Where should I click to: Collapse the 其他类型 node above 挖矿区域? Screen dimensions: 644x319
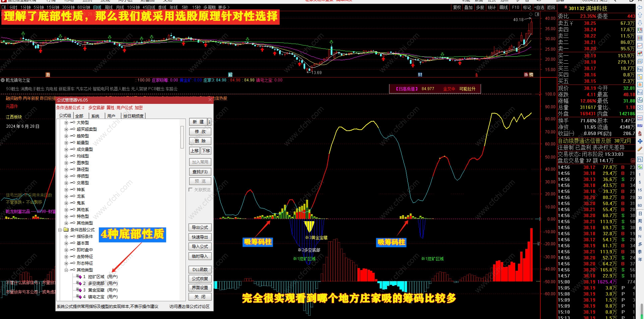tap(66, 270)
